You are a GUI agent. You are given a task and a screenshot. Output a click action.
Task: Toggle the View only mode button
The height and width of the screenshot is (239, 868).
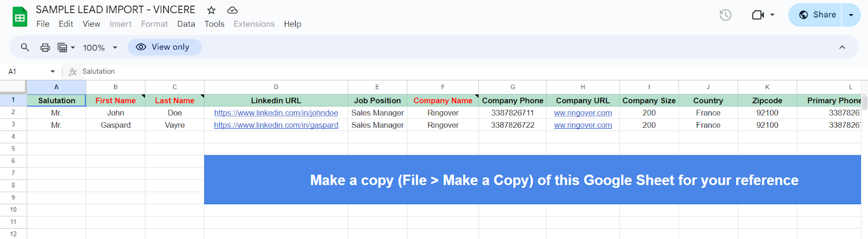(164, 47)
